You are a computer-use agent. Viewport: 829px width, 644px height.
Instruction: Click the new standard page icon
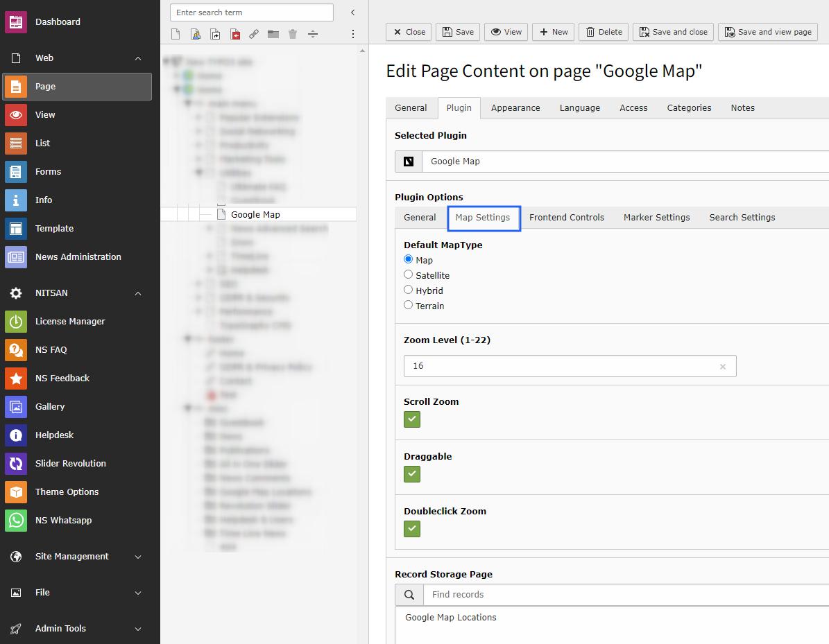[176, 35]
